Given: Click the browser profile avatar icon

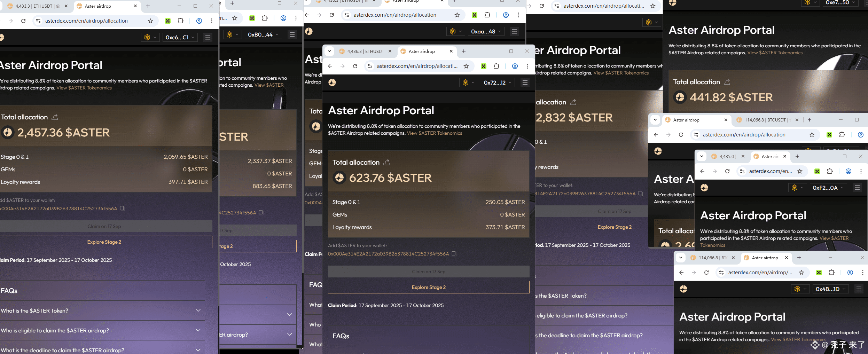Looking at the screenshot, I should click(515, 66).
